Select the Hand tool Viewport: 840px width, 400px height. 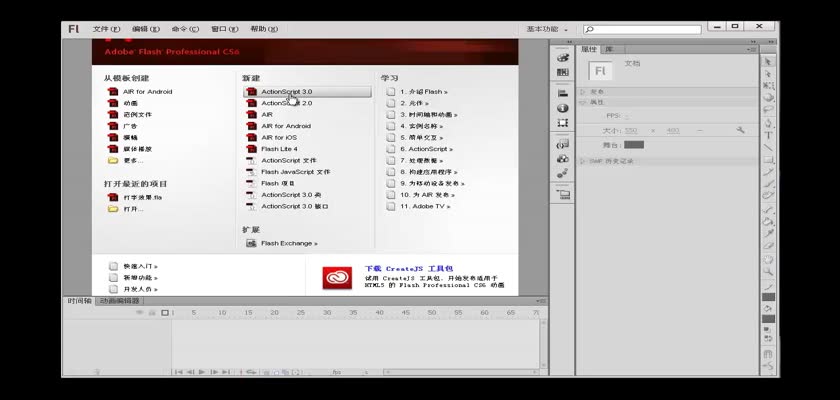(x=768, y=260)
